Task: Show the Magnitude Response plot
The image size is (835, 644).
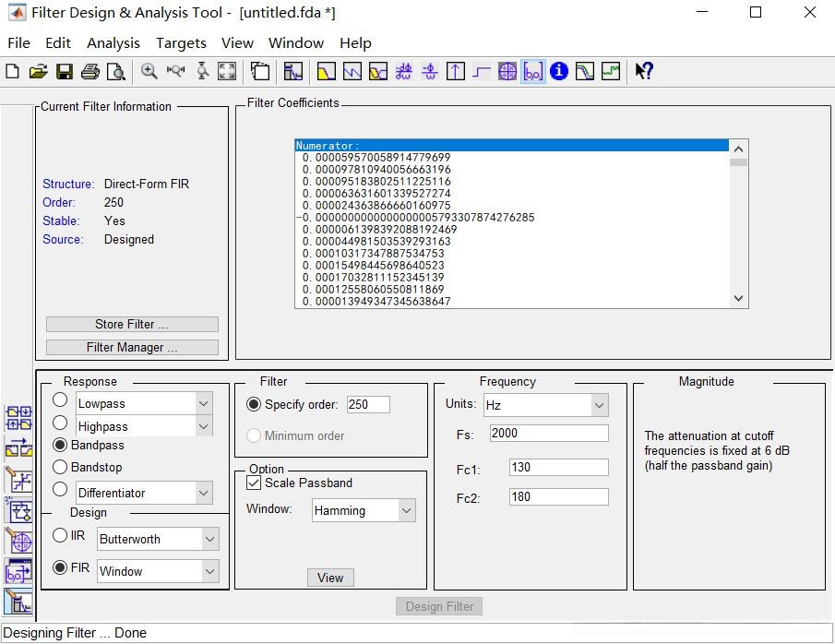Action: pyautogui.click(x=327, y=72)
